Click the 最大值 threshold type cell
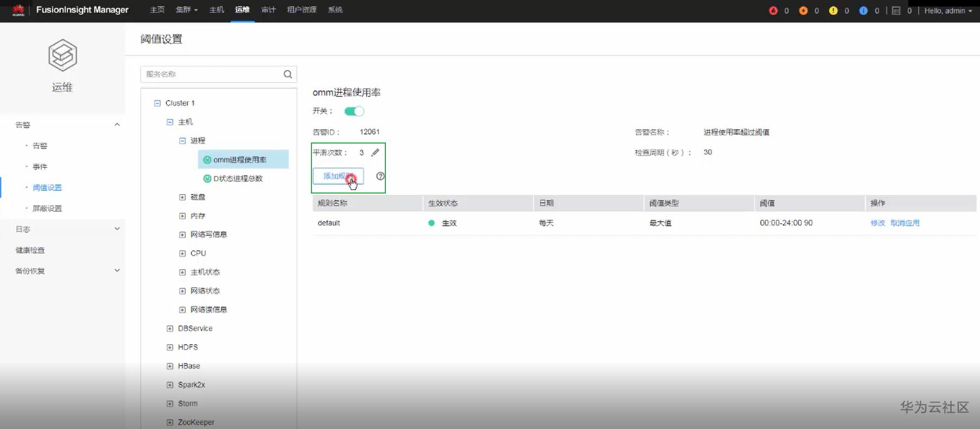980x429 pixels. point(660,223)
